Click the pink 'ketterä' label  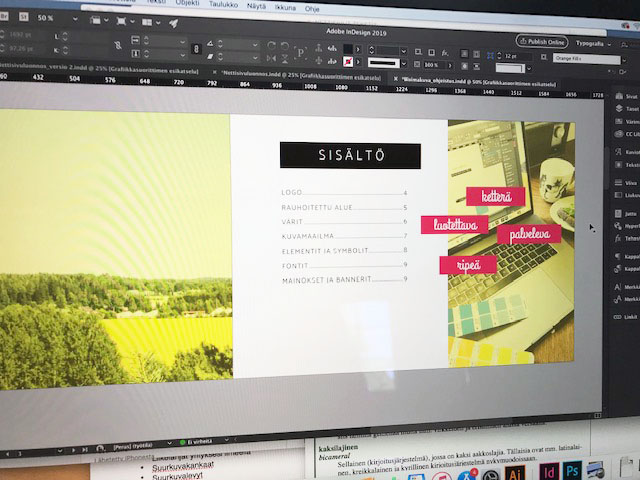tap(496, 196)
